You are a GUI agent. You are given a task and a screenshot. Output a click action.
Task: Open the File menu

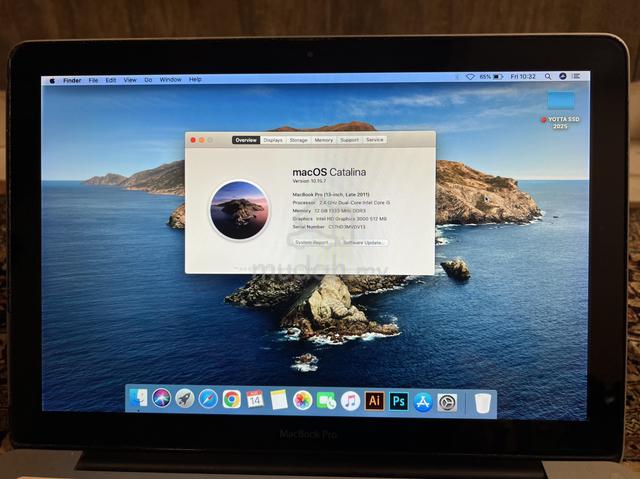click(93, 80)
